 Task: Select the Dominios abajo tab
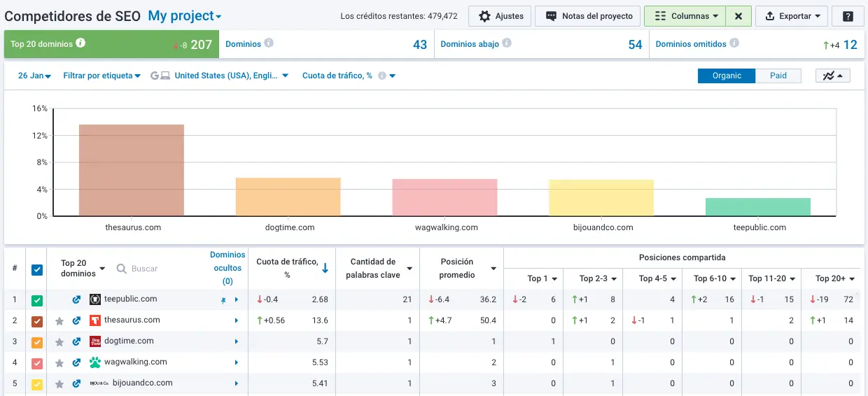470,44
